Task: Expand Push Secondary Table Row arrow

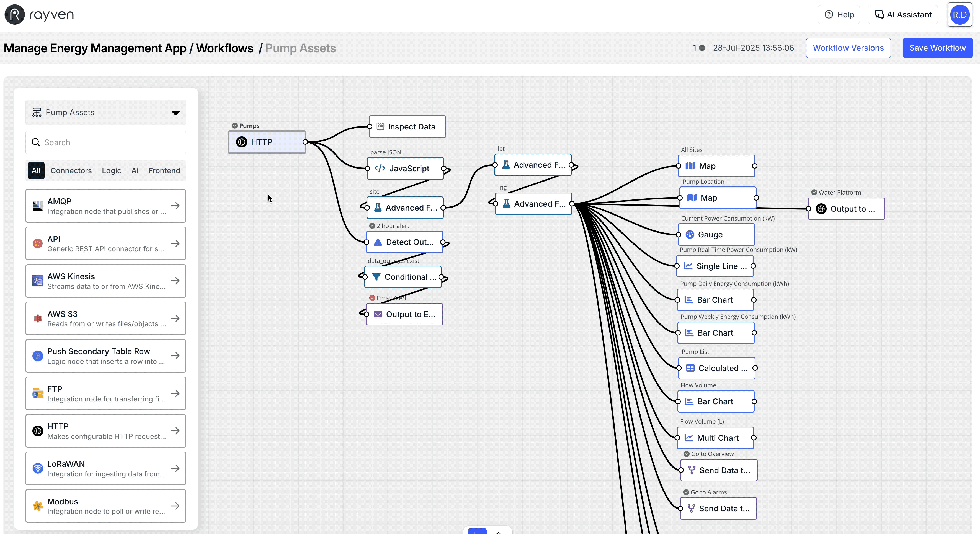Action: point(175,356)
